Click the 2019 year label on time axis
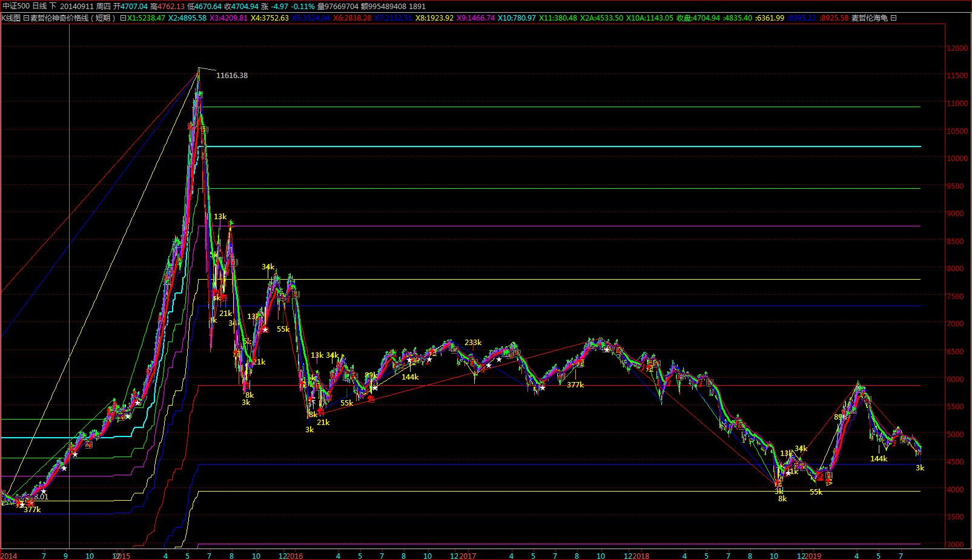Screen dimensions: 972x560 click(813, 556)
